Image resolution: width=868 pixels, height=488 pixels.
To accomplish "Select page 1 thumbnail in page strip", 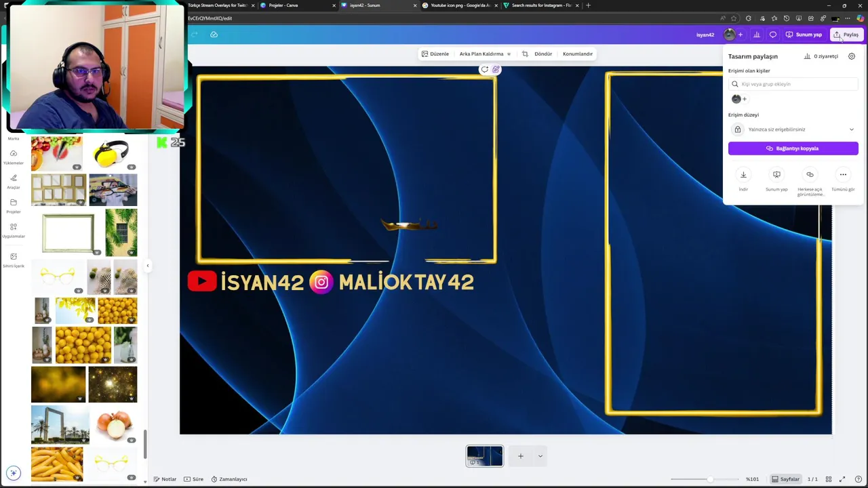I will (485, 456).
